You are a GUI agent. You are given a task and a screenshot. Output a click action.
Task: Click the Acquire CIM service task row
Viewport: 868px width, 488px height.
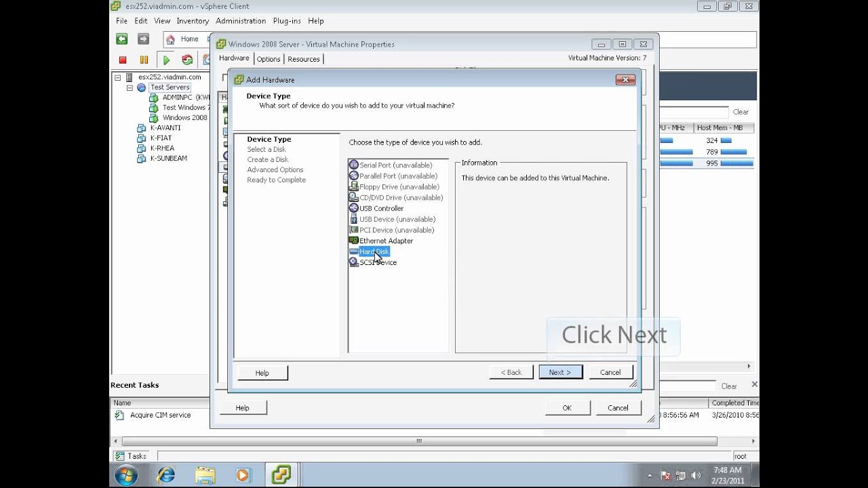(160, 415)
